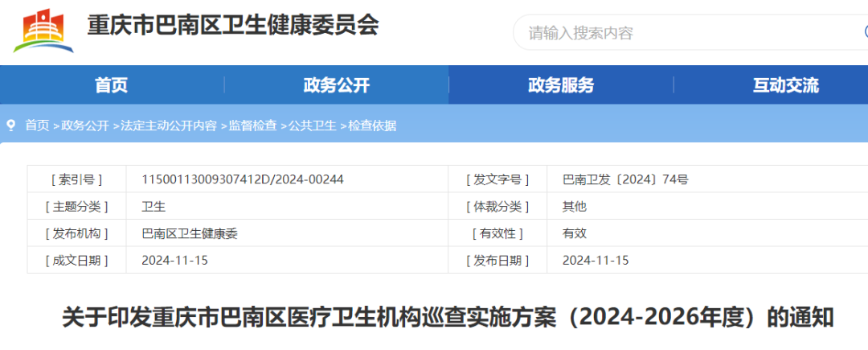Open the 政务公开 navigation tab
868x350 pixels.
[337, 85]
